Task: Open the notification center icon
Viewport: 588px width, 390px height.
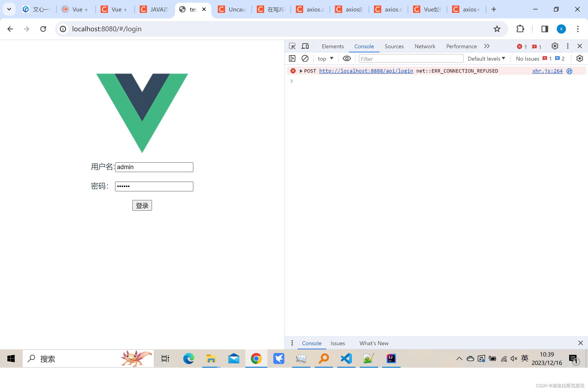Action: point(574,359)
